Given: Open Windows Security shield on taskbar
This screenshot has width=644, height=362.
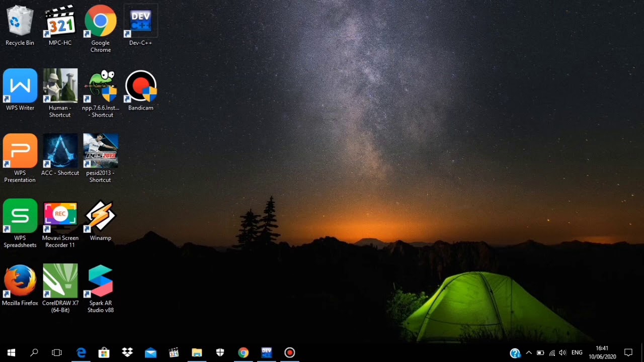Looking at the screenshot, I should (220, 352).
